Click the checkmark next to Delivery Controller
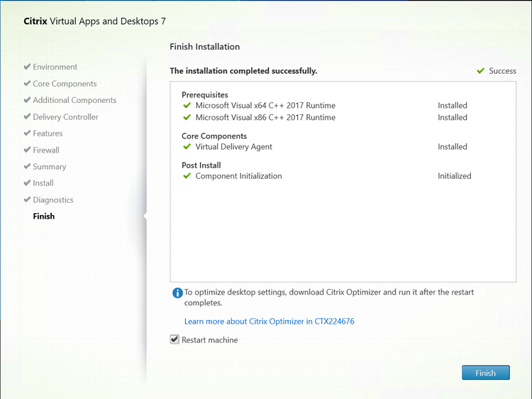Image resolution: width=532 pixels, height=399 pixels. click(27, 116)
